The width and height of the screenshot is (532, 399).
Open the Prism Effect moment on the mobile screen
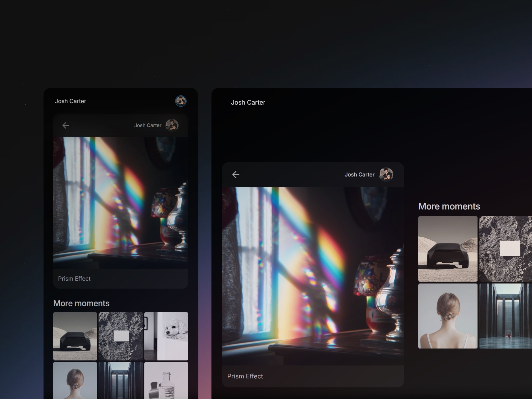pyautogui.click(x=120, y=199)
